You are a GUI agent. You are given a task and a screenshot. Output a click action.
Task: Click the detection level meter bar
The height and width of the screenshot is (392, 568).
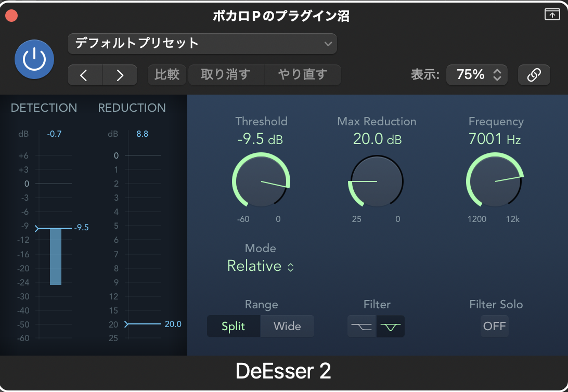click(x=56, y=257)
